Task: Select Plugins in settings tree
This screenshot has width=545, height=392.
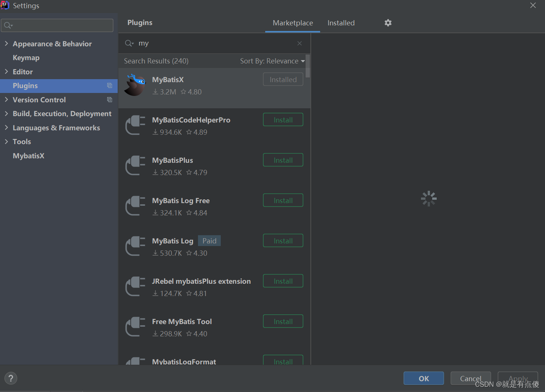Action: [59, 85]
